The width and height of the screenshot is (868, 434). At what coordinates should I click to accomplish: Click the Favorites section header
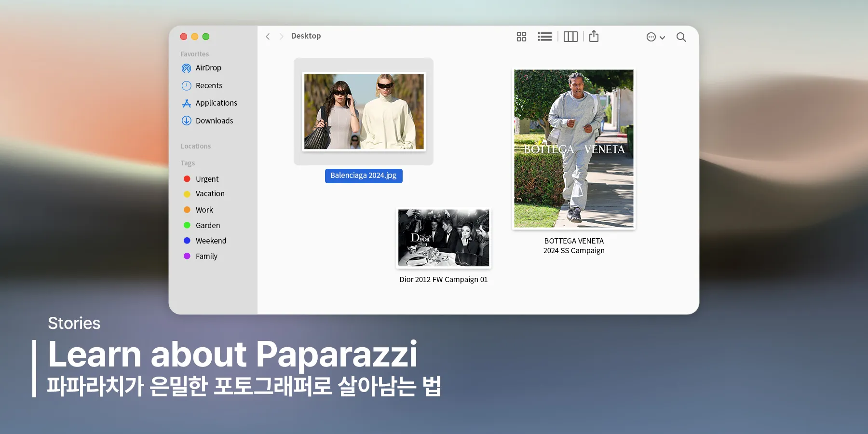(195, 54)
